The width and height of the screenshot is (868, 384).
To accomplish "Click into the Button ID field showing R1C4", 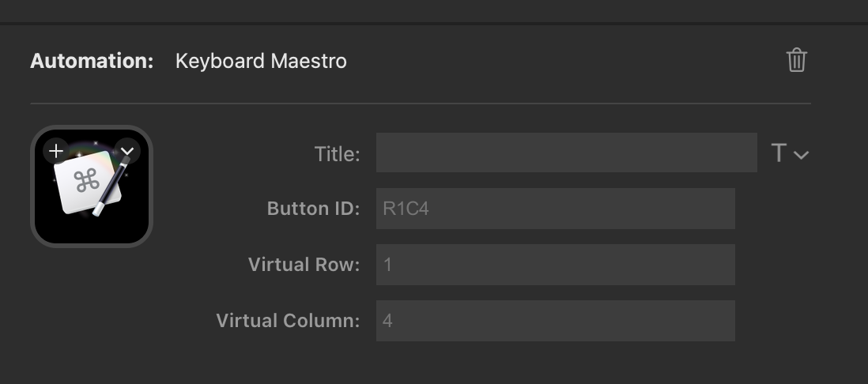I will [555, 209].
